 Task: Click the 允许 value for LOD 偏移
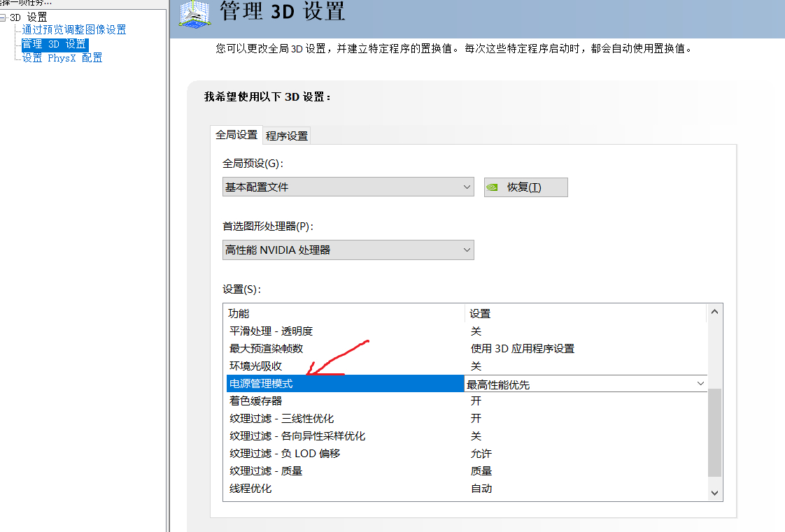481,454
